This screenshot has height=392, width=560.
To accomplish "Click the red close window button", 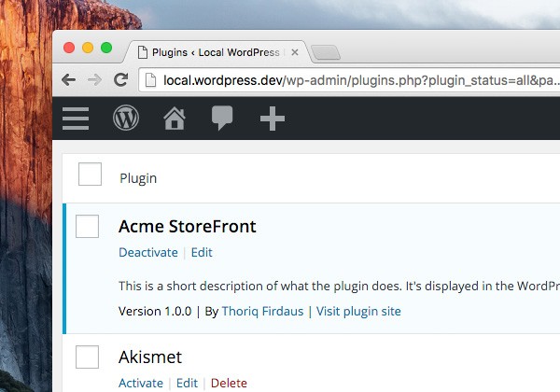I will 69,48.
